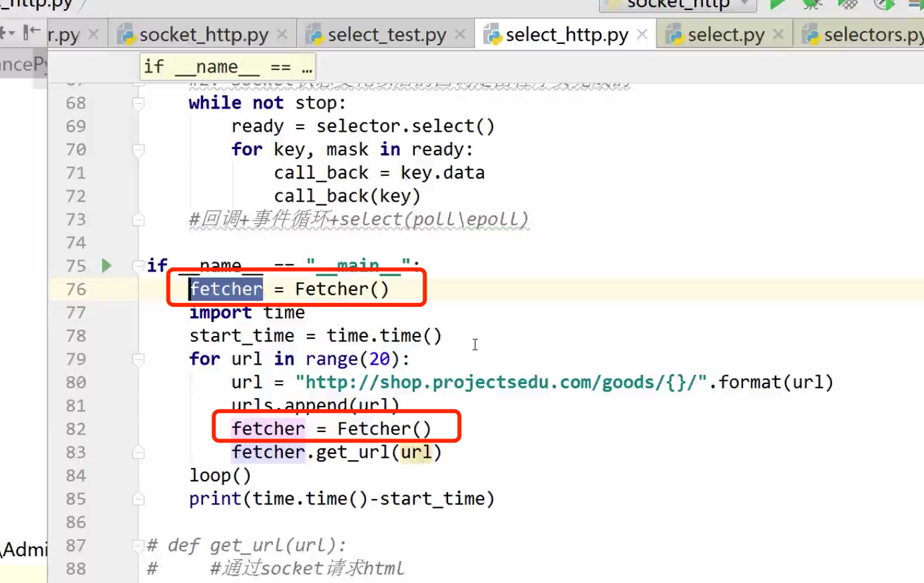The height and width of the screenshot is (583, 924).
Task: Click line number 80 in the gutter
Action: tap(76, 383)
